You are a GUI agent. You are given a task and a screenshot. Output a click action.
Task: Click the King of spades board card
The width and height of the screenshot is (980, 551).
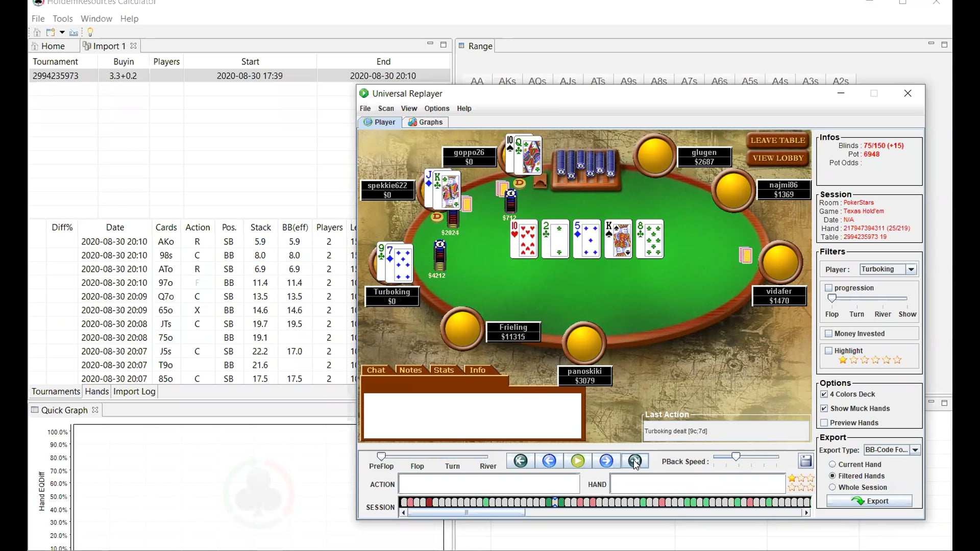618,239
